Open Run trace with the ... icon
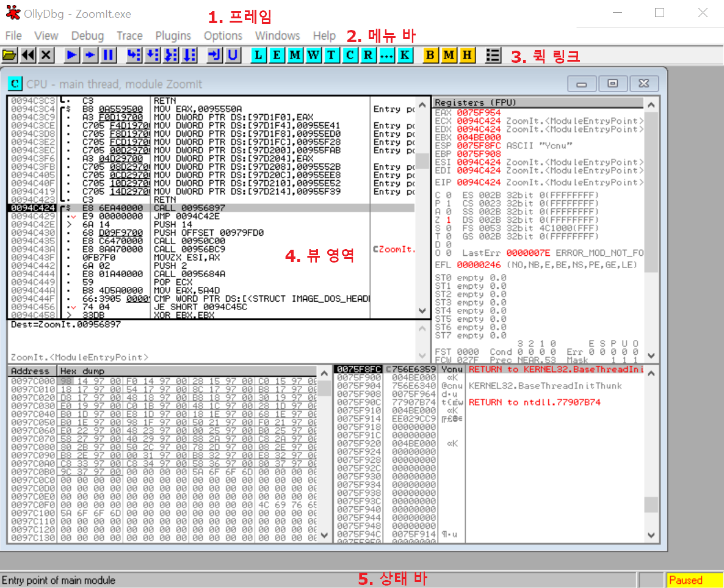Viewport: 724px width, 588px height. click(x=386, y=55)
